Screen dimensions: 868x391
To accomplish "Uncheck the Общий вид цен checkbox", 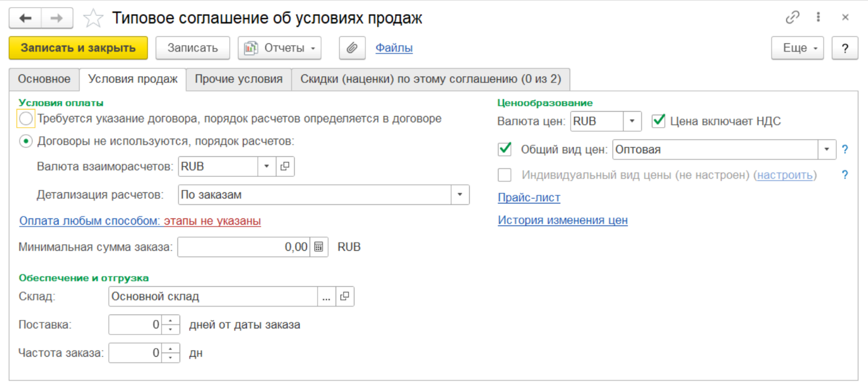I will (x=505, y=150).
